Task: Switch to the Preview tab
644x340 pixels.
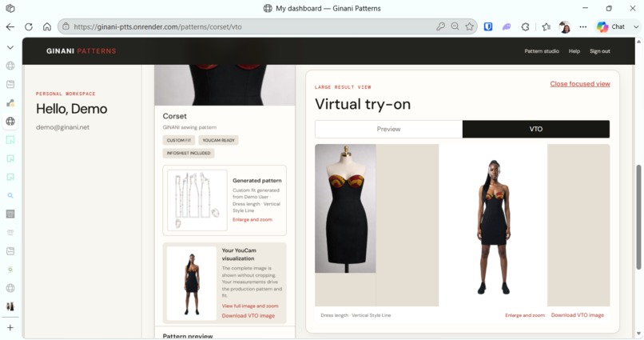Action: coord(388,129)
